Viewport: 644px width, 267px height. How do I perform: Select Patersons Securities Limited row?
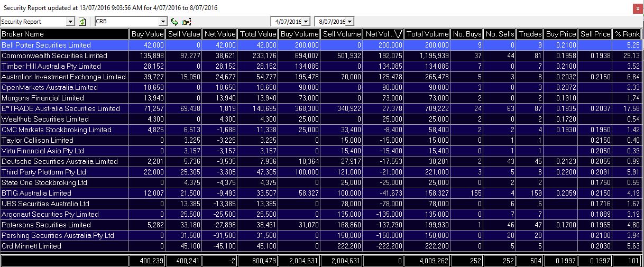pos(321,225)
